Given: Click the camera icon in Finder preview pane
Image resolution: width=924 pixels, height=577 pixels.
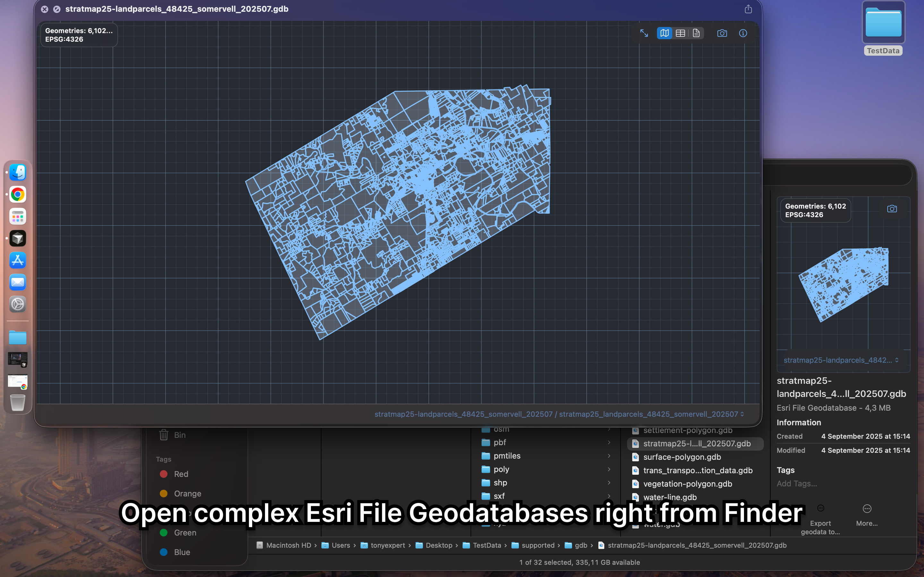Looking at the screenshot, I should [892, 209].
